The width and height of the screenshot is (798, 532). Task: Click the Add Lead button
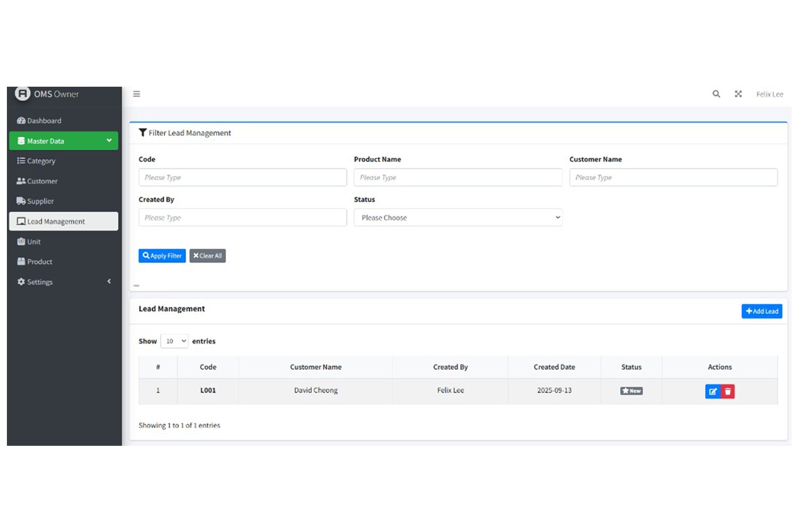click(761, 311)
